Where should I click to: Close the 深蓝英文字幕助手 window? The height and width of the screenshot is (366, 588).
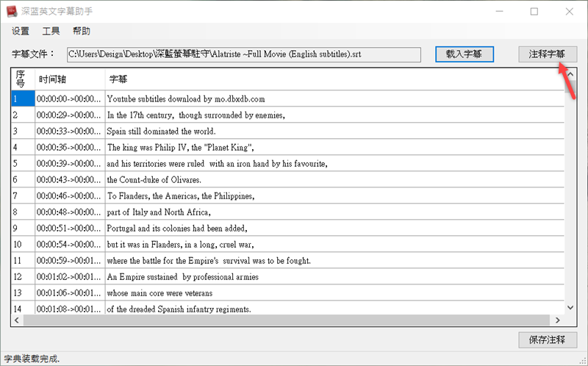click(x=569, y=11)
